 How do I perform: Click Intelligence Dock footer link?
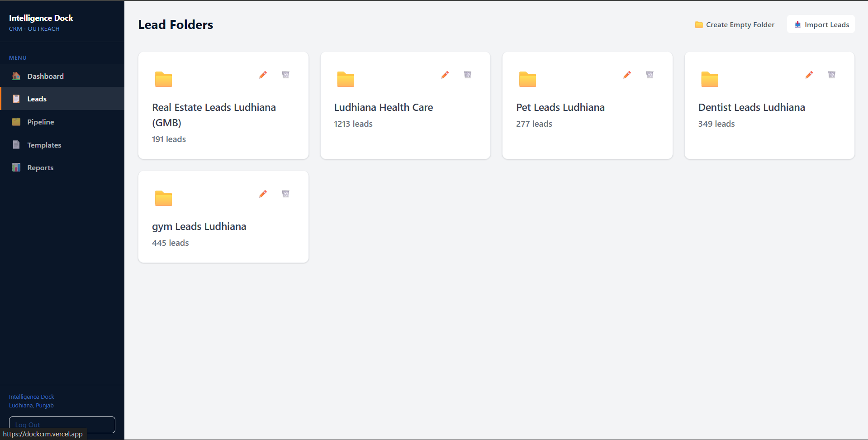click(32, 397)
